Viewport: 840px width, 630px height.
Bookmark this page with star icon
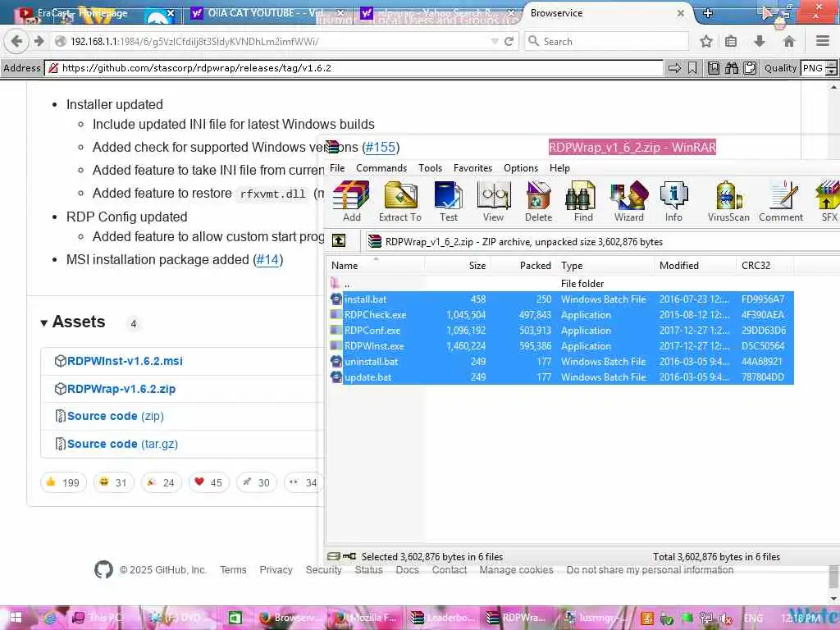pyautogui.click(x=706, y=41)
